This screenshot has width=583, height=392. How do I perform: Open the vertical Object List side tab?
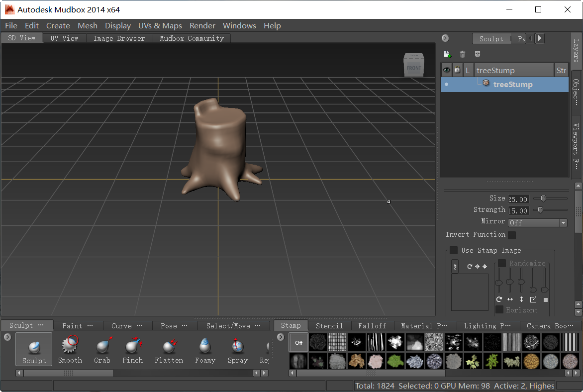coord(576,92)
